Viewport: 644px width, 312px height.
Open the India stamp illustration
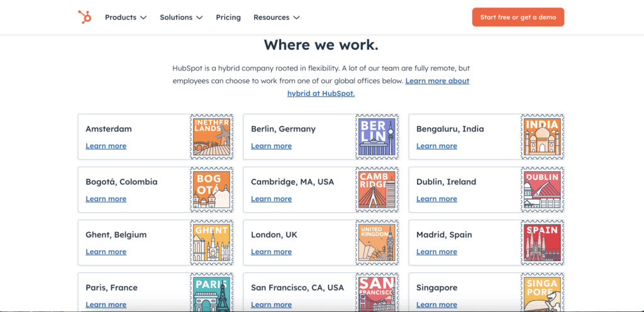tap(542, 136)
